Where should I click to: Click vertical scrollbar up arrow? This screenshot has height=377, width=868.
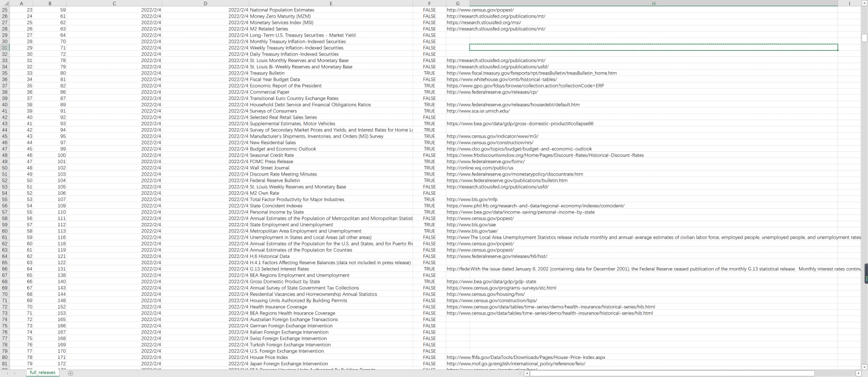(864, 3)
